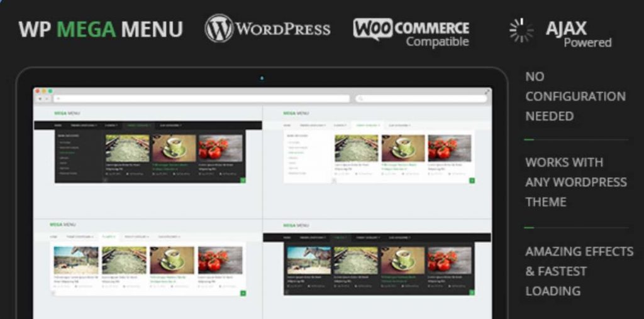Image resolution: width=644 pixels, height=319 pixels.
Task: Click the fullscreen expand icon of the browser window
Action: pos(487,92)
